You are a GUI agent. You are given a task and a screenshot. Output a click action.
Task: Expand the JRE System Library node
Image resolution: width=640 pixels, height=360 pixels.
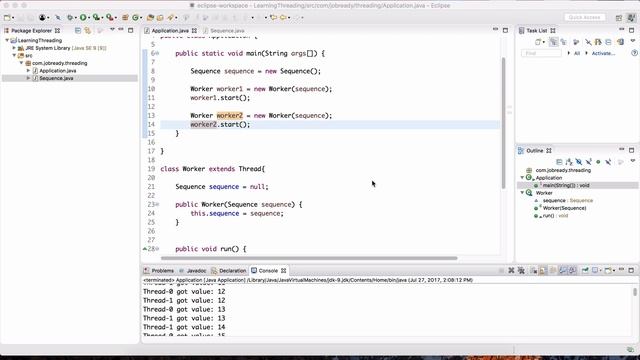point(14,48)
